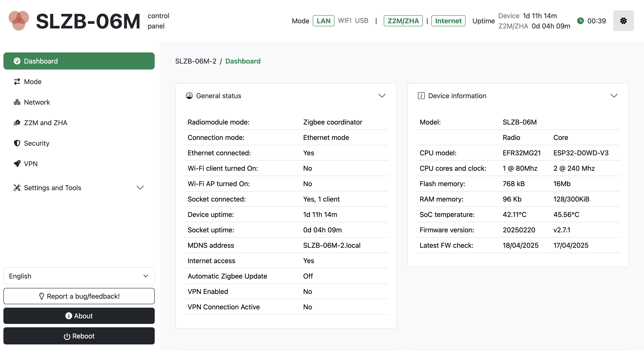
Task: Collapse the Device information card
Action: click(x=614, y=96)
